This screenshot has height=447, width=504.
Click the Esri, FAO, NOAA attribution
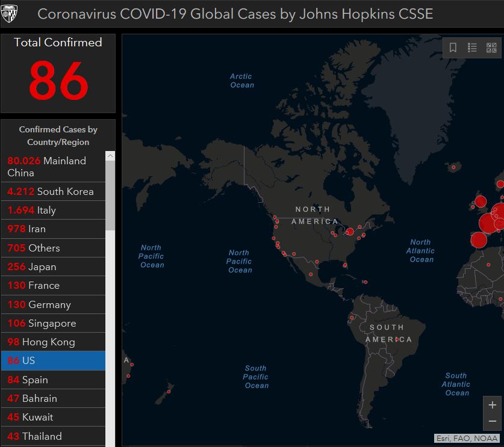pyautogui.click(x=467, y=439)
